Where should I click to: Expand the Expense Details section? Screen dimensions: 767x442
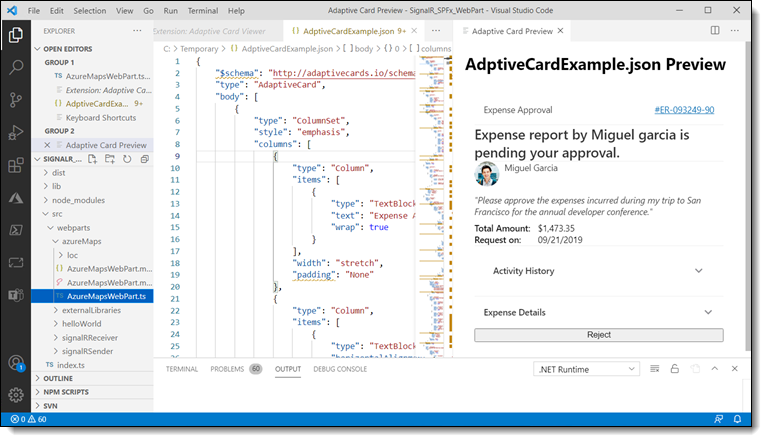tap(598, 312)
